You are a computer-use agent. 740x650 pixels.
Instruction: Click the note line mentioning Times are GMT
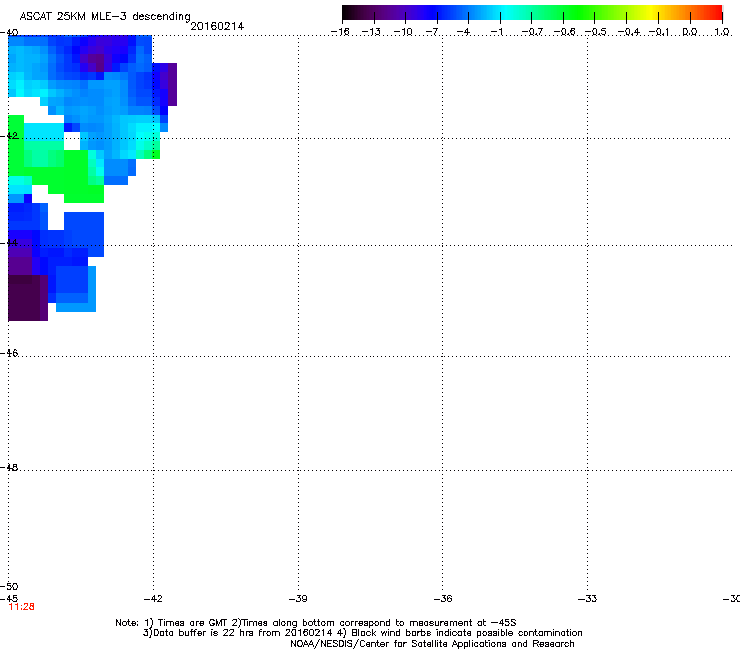(x=316, y=623)
